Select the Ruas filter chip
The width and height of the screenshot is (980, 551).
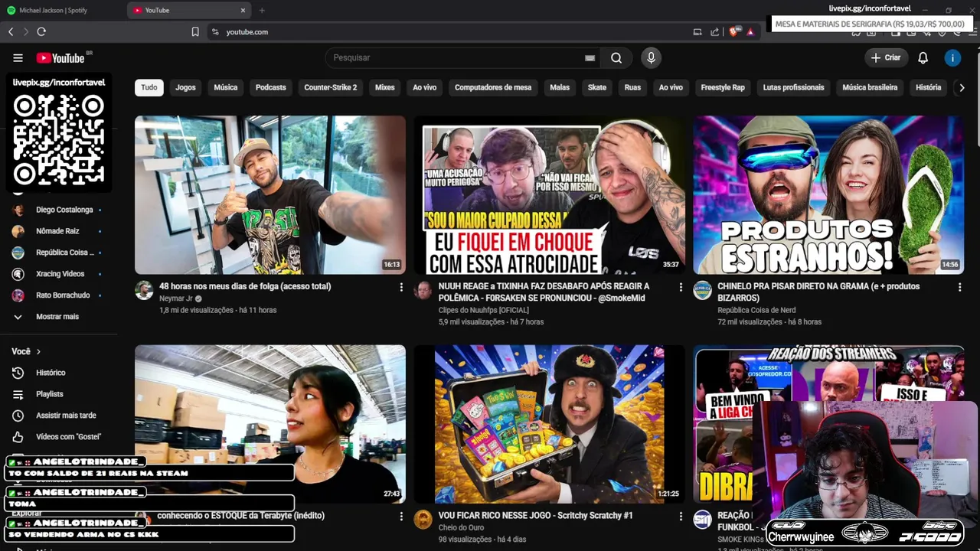click(x=632, y=87)
